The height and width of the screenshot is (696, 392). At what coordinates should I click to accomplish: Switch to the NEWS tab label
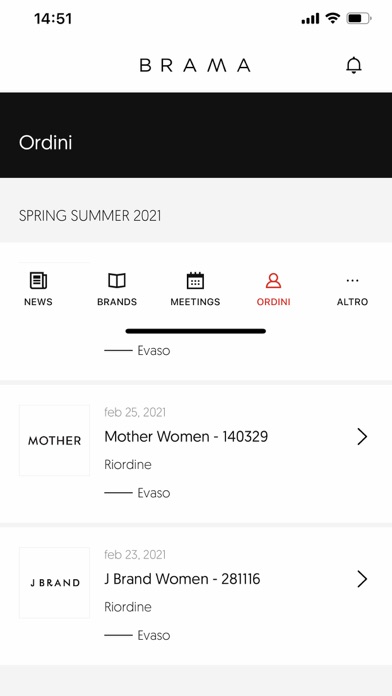(x=38, y=302)
